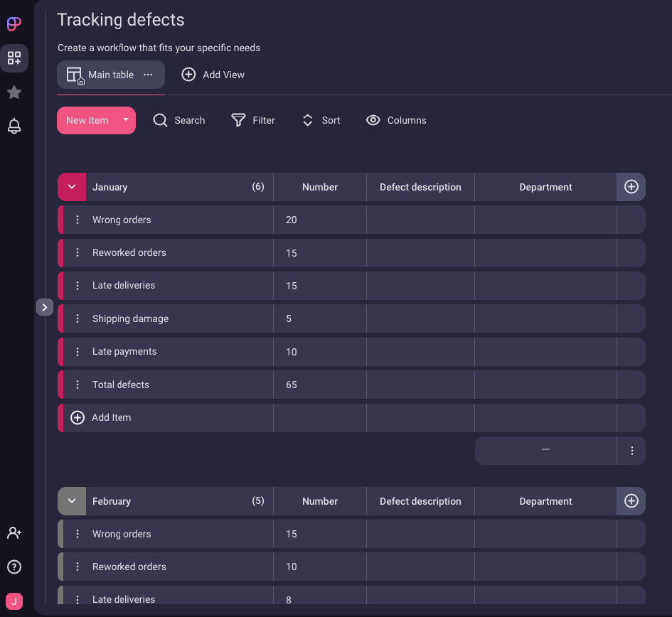Image resolution: width=672 pixels, height=617 pixels.
Task: Collapse the February group
Action: click(x=72, y=501)
